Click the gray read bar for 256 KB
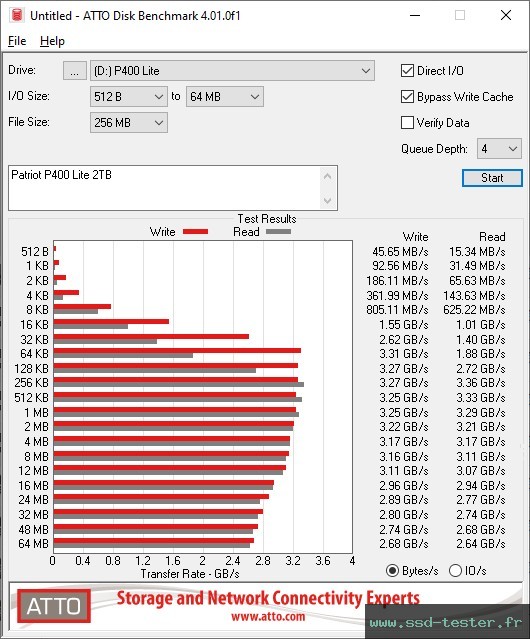This screenshot has width=530, height=639. pos(179,384)
